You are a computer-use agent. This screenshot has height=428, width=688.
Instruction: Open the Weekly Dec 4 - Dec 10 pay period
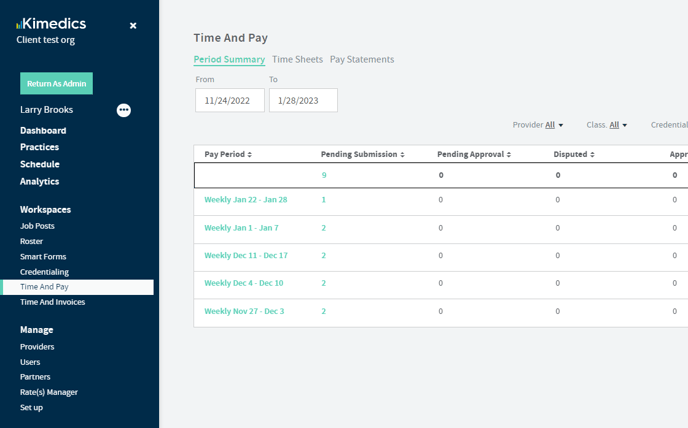pos(243,283)
